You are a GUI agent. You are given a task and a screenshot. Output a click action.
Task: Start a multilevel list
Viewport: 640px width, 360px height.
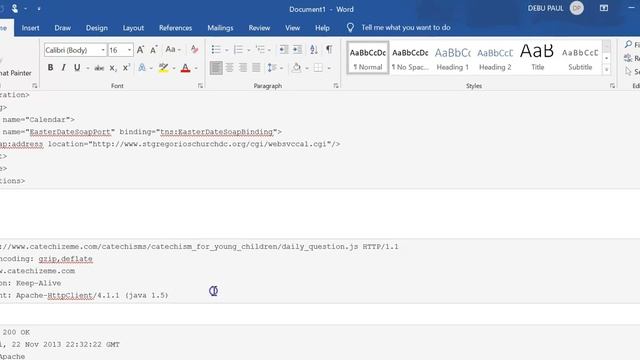click(260, 50)
